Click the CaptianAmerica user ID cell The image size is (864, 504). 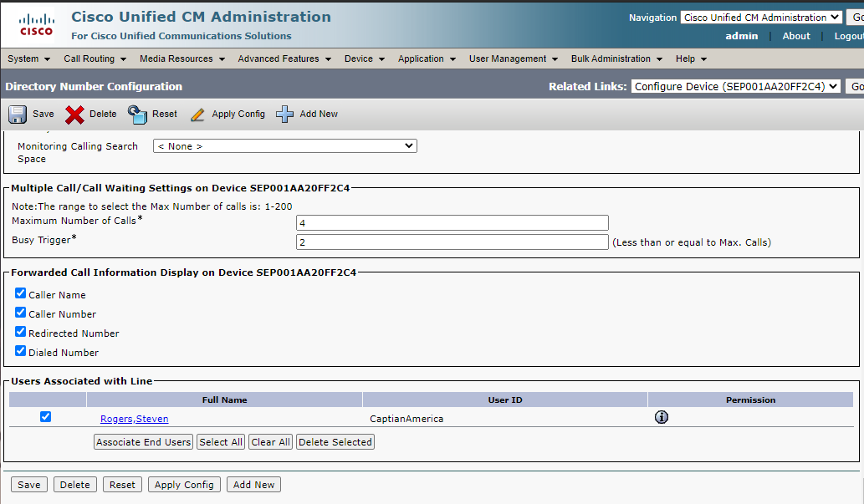tap(406, 419)
